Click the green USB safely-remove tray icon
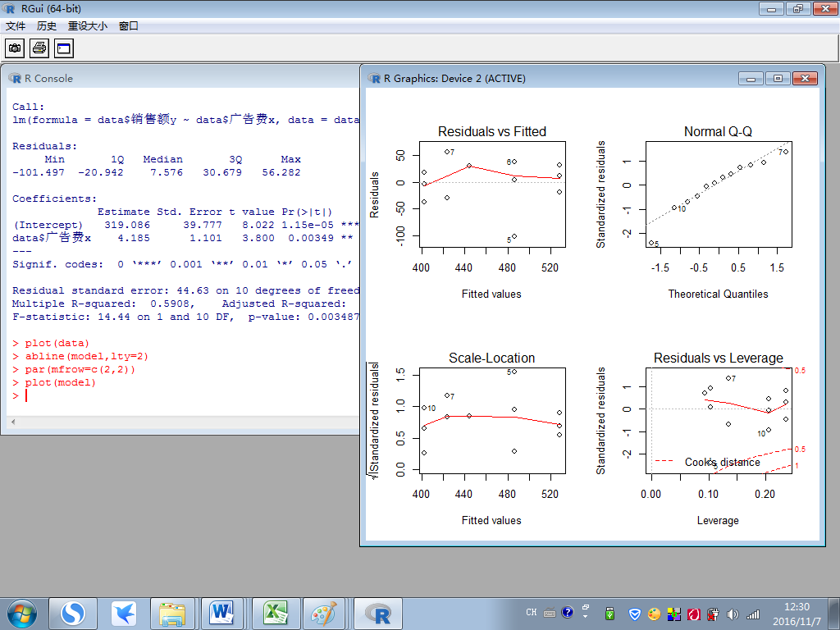This screenshot has width=840, height=630. point(609,614)
